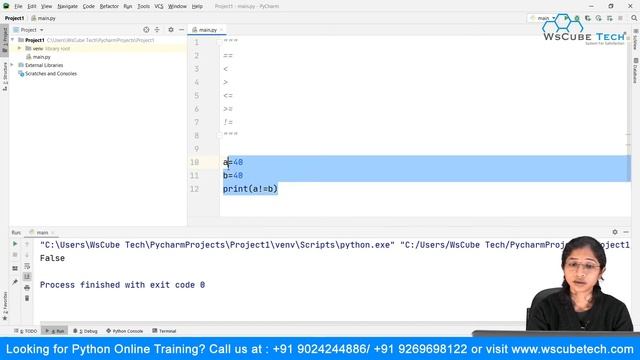Open the main run configuration dropdown
The height and width of the screenshot is (360, 640).
click(x=543, y=18)
